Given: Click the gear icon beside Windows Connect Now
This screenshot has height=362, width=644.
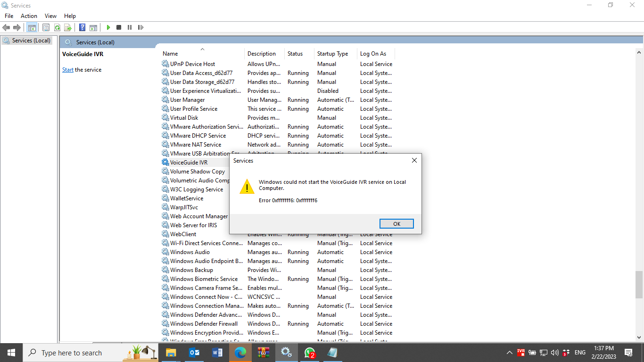Looking at the screenshot, I should point(165,297).
